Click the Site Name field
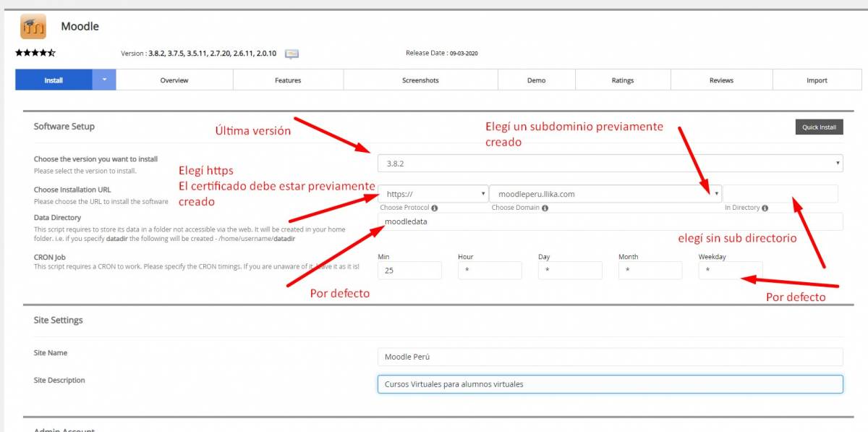The image size is (868, 432). [x=610, y=357]
